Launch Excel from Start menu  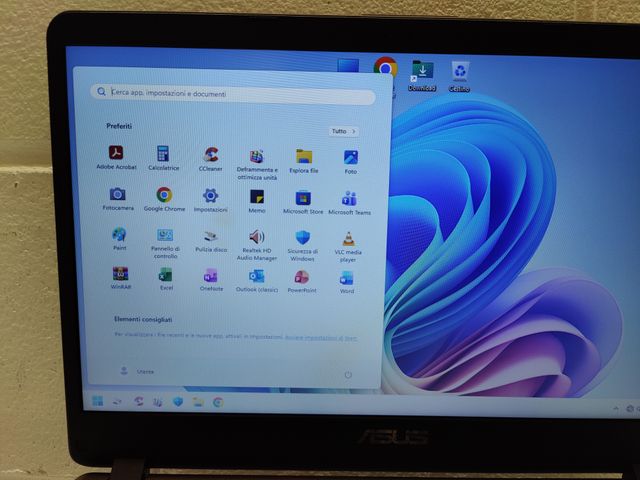tap(166, 279)
